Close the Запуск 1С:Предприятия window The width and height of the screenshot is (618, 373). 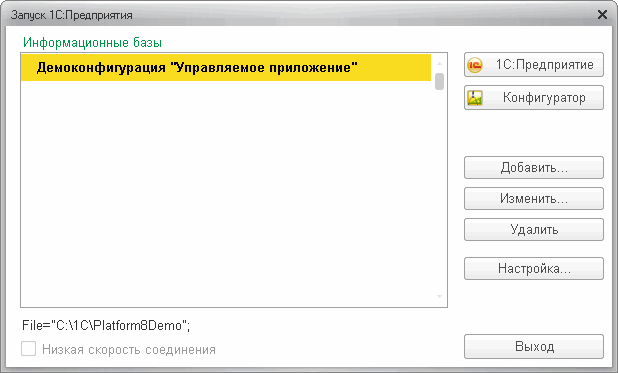pyautogui.click(x=602, y=15)
